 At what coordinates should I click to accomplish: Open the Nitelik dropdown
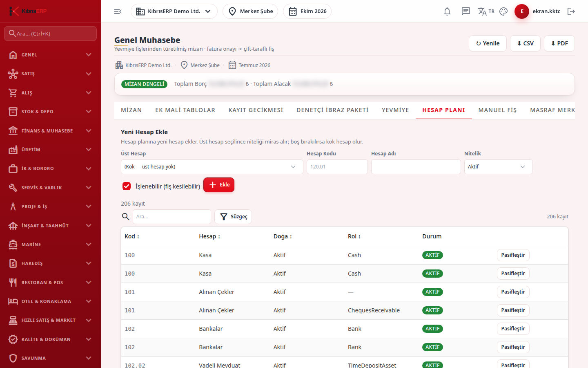click(x=498, y=167)
